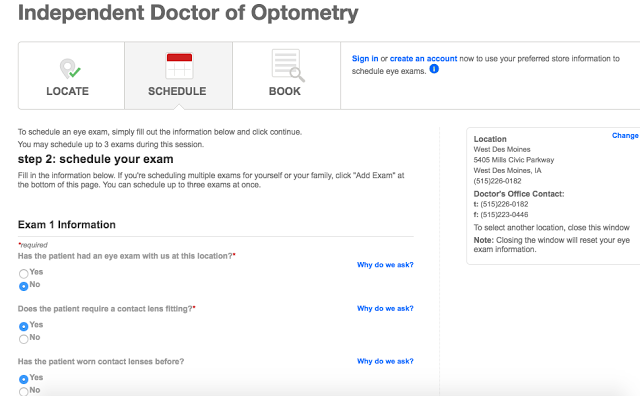
Task: Open the BOOK step tab
Action: (x=287, y=76)
